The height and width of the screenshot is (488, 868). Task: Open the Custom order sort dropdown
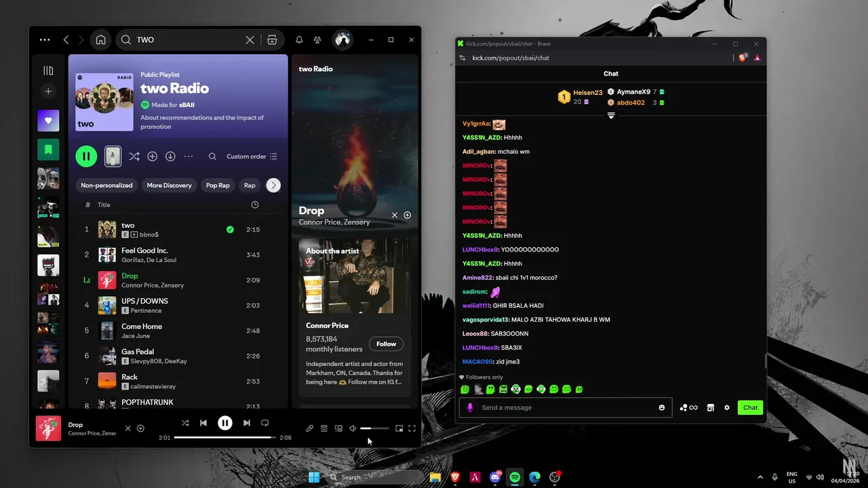pos(252,157)
